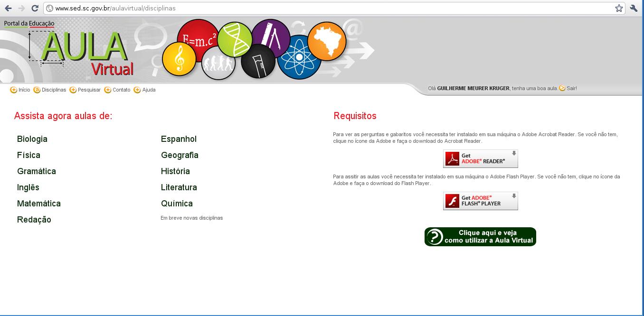The image size is (644, 316).
Task: Click the Portal da Educação link
Action: (x=29, y=23)
